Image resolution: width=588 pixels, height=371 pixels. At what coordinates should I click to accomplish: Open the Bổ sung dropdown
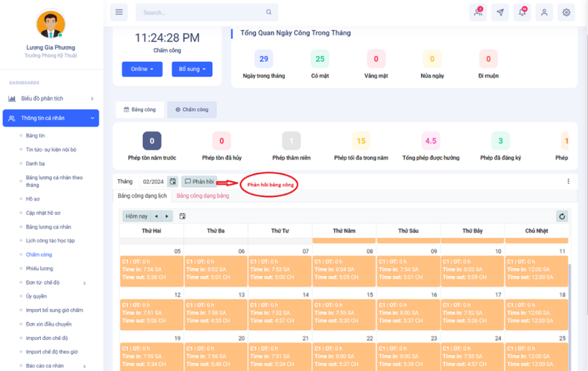pyautogui.click(x=192, y=69)
